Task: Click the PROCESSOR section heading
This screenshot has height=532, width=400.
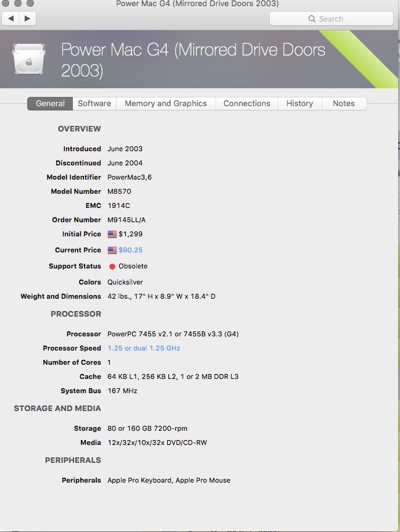Action: click(76, 314)
